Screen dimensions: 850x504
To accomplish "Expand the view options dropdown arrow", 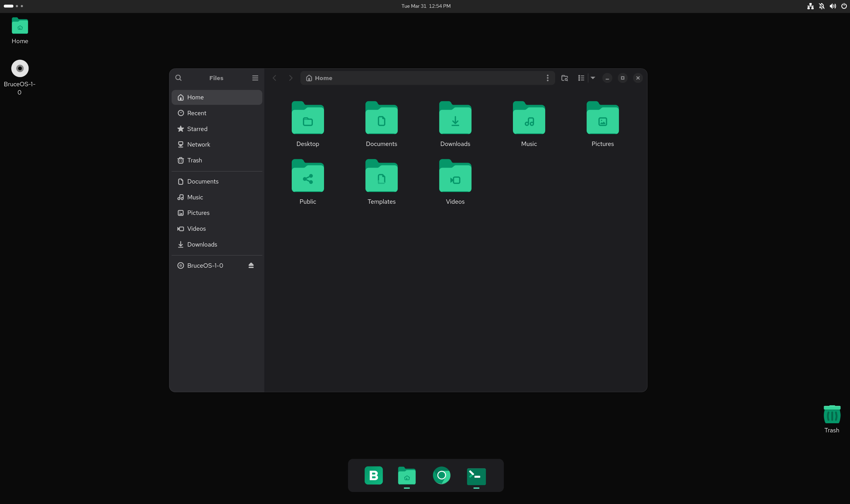I will 592,78.
